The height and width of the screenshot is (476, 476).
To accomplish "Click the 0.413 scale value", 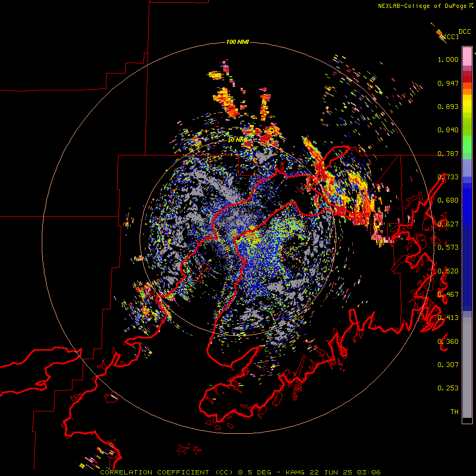I will (x=448, y=318).
